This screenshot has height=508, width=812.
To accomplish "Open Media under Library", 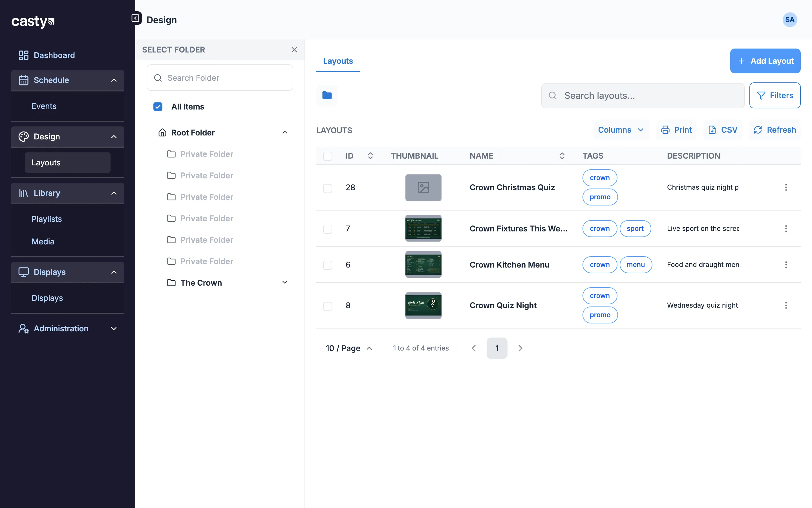I will pos(43,242).
